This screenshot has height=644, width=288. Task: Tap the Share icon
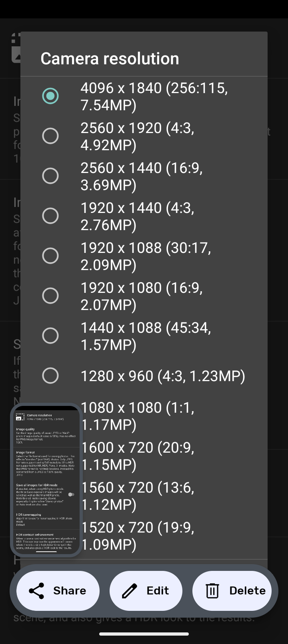(37, 591)
